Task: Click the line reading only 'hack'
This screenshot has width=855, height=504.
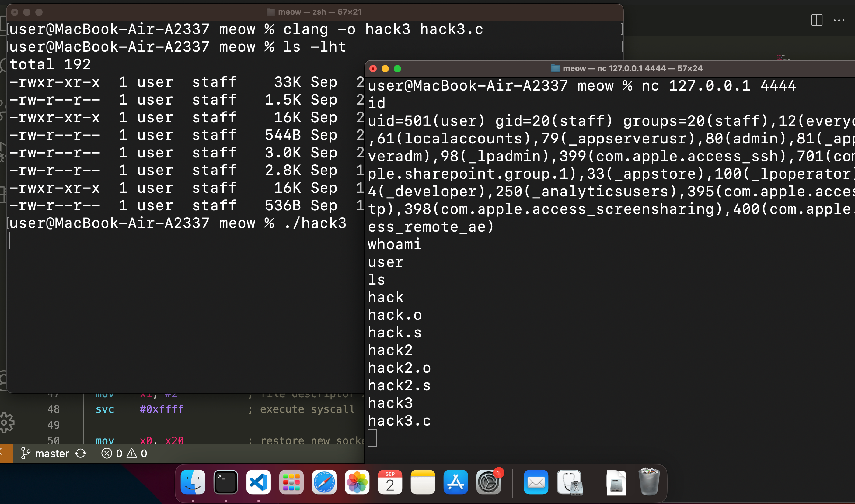Action: (x=386, y=298)
